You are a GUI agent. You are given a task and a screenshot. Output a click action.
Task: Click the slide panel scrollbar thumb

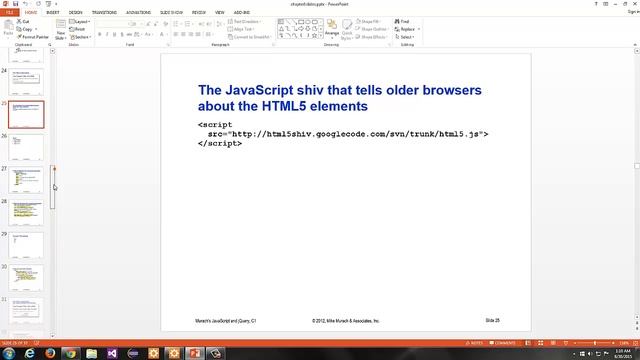[52, 187]
